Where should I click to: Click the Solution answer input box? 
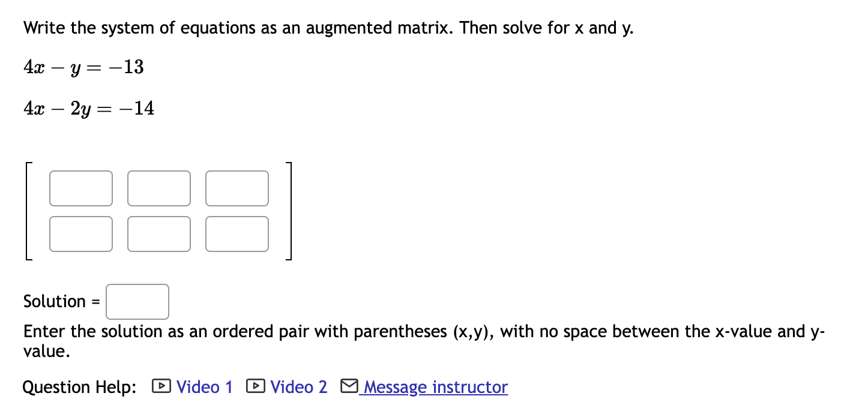point(137,301)
